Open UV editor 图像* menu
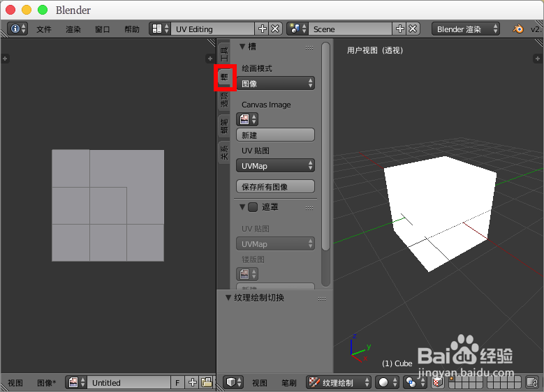Viewport: 544px width, 392px height. pyautogui.click(x=46, y=383)
